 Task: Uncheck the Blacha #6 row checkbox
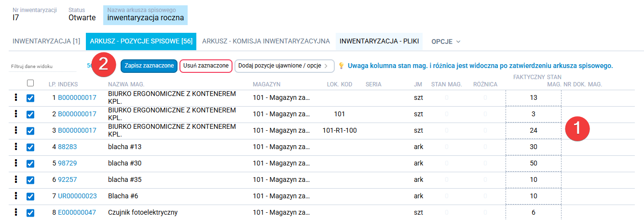point(30,196)
